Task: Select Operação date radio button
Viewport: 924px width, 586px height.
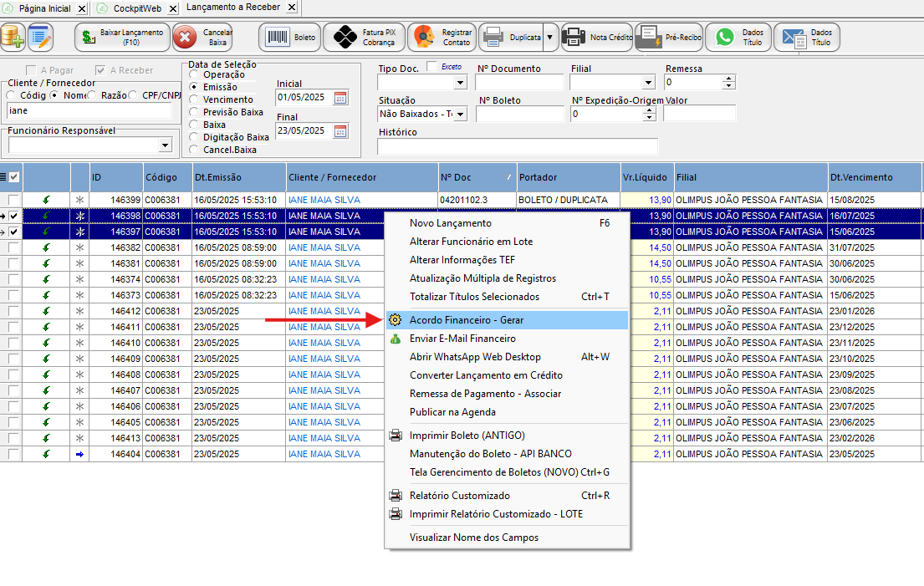Action: [193, 74]
